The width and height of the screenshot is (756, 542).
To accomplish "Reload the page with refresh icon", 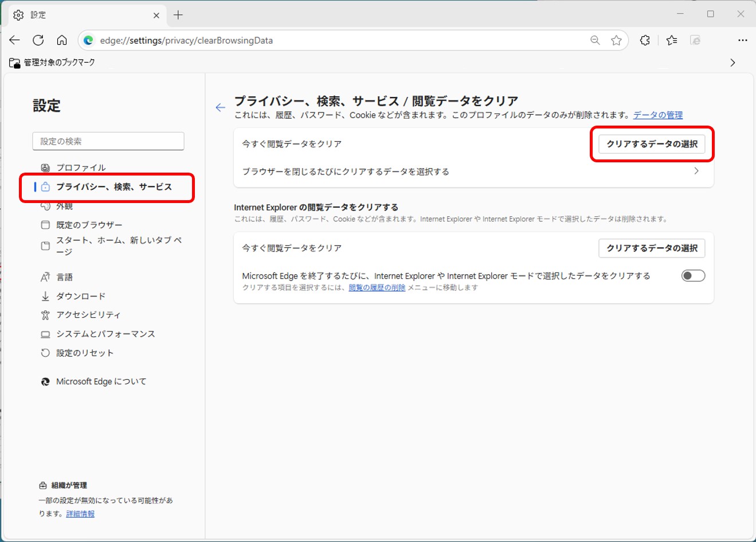I will (38, 40).
